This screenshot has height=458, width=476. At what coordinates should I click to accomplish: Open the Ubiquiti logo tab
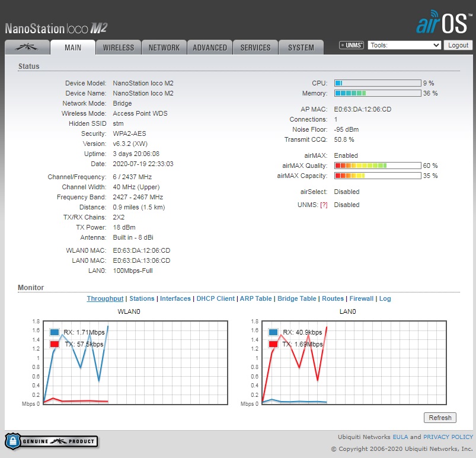point(27,47)
